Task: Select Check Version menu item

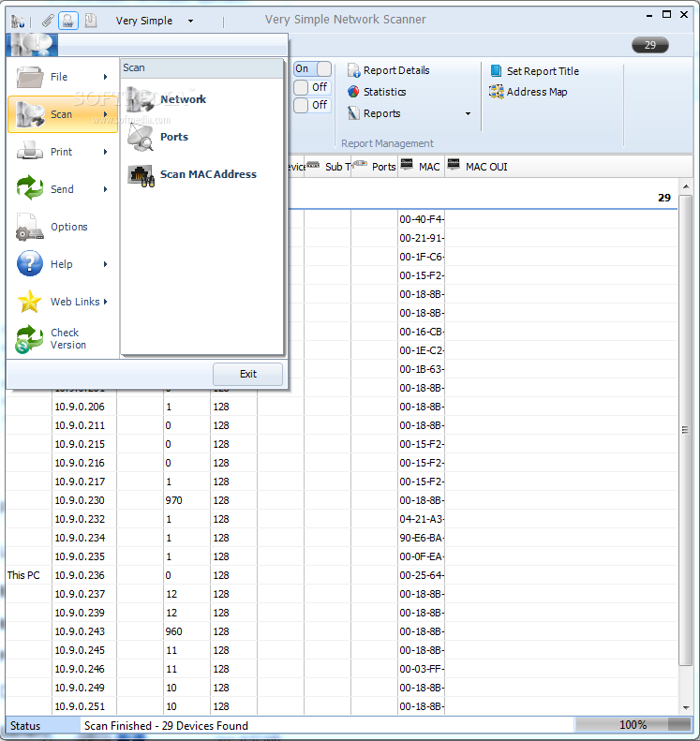Action: (x=63, y=339)
